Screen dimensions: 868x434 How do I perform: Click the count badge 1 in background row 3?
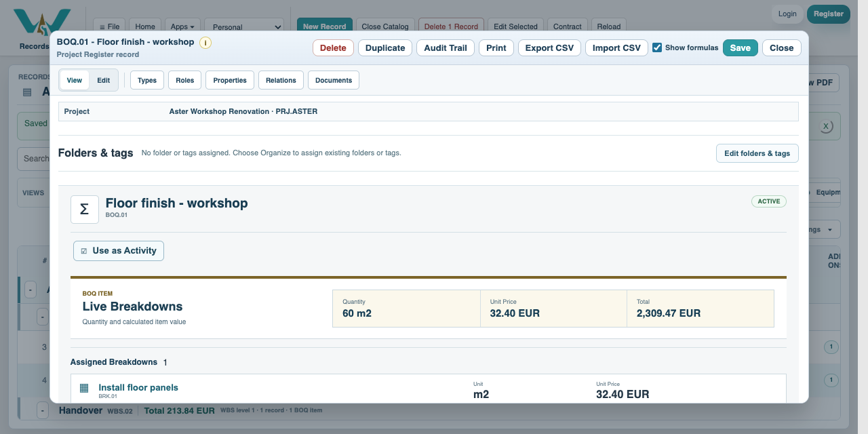(831, 347)
